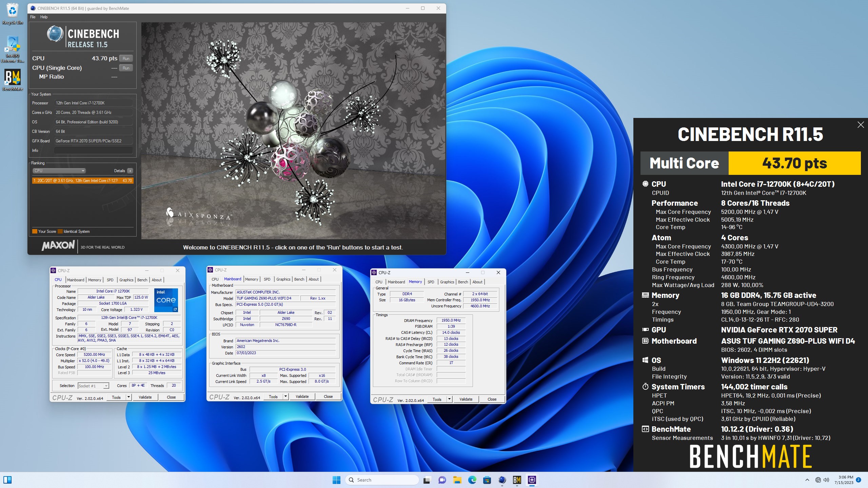Click the Multi Core 43.70 pts score
This screenshot has width=868, height=488.
(794, 163)
